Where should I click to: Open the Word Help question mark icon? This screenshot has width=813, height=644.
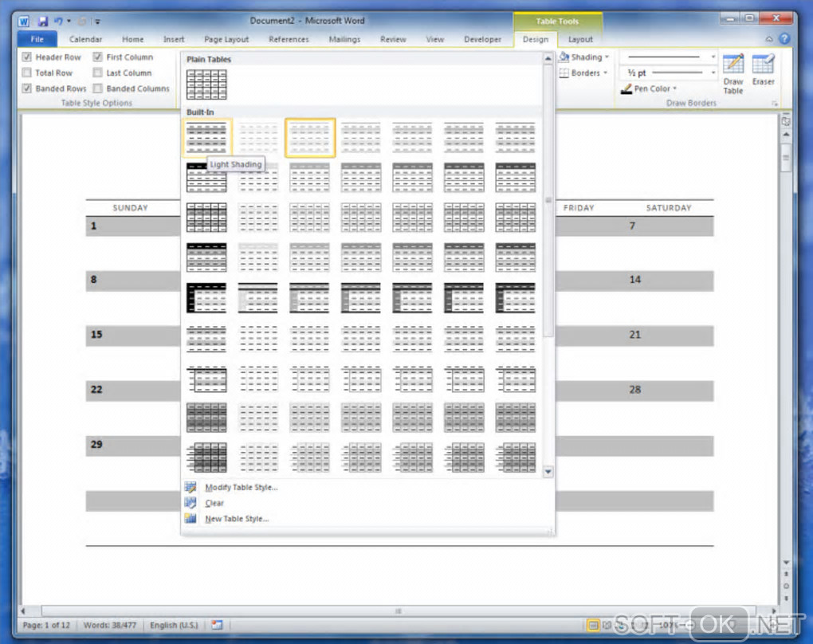click(x=784, y=39)
